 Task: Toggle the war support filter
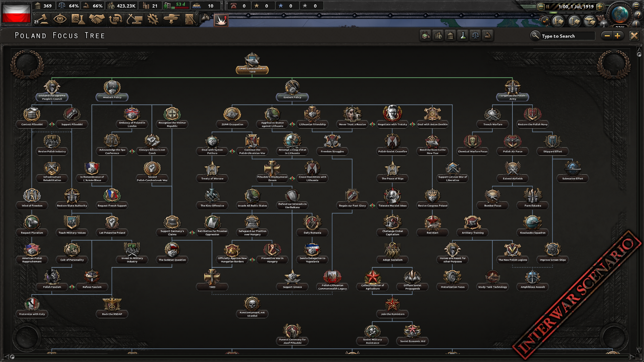pos(488,36)
